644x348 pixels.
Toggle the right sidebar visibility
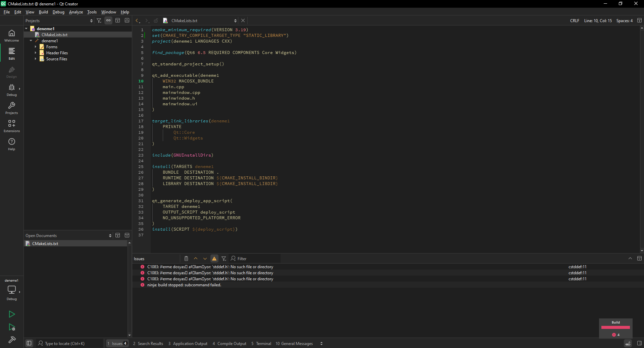[x=639, y=343]
